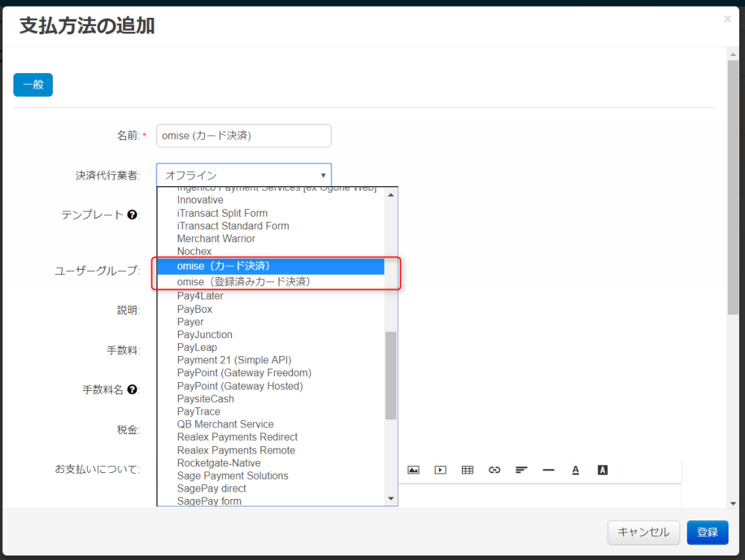Click the horizontal line icon in editor toolbar
745x560 pixels.
[548, 470]
